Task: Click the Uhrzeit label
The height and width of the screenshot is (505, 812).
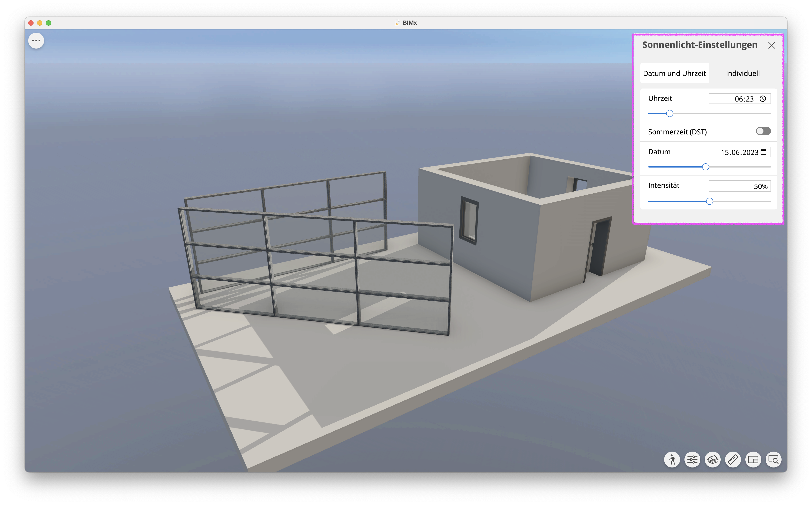Action: coord(660,98)
